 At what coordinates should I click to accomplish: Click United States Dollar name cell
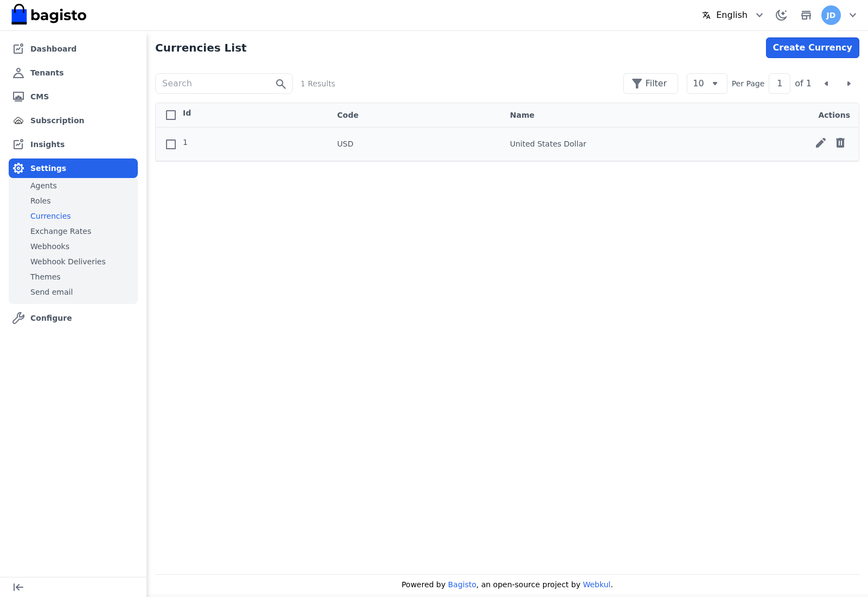548,144
